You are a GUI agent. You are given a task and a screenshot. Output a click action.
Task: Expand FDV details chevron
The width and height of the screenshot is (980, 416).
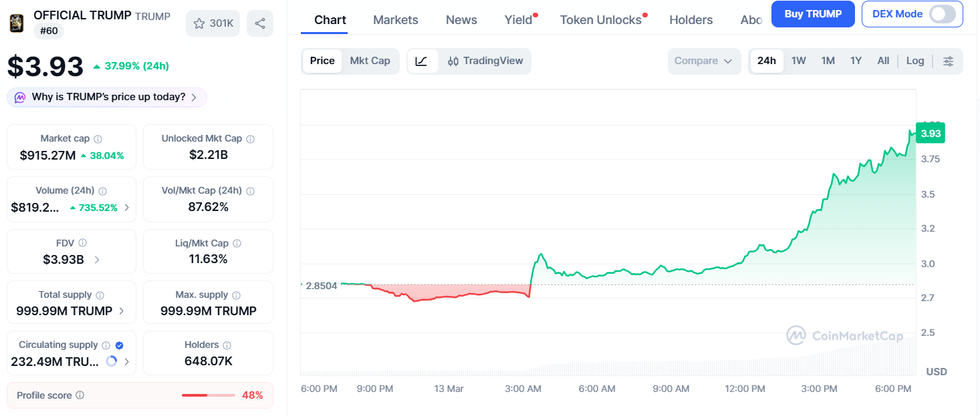(97, 260)
